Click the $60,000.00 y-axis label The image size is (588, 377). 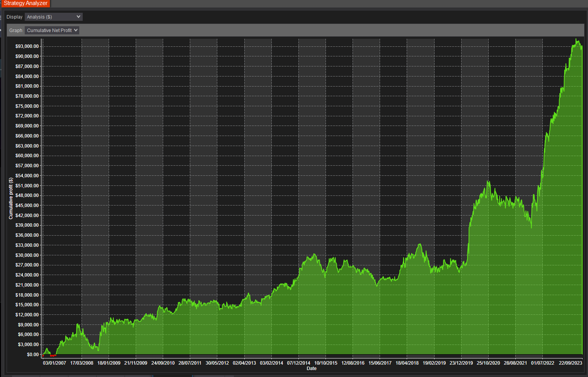tap(27, 156)
